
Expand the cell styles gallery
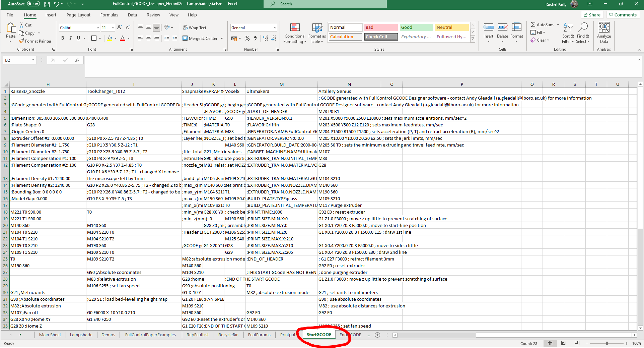[x=473, y=39]
